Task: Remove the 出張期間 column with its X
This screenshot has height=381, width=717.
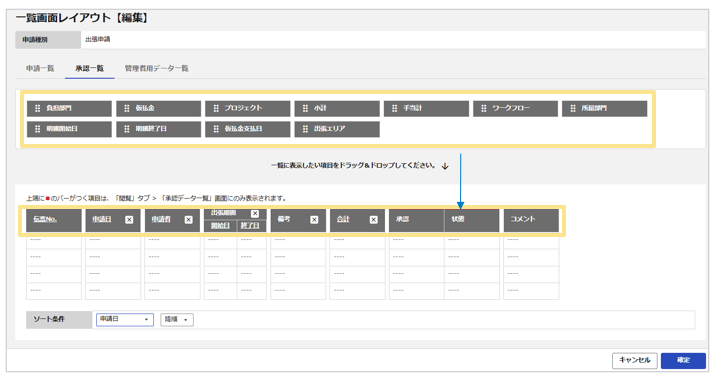Action: pos(255,214)
